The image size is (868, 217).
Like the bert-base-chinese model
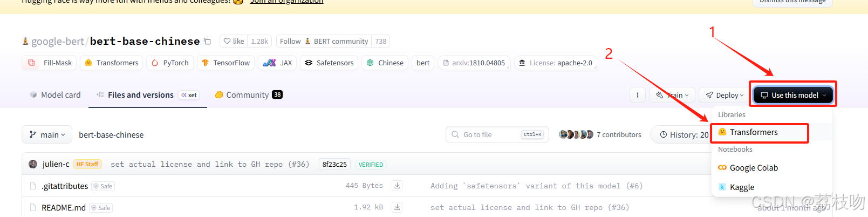(234, 41)
